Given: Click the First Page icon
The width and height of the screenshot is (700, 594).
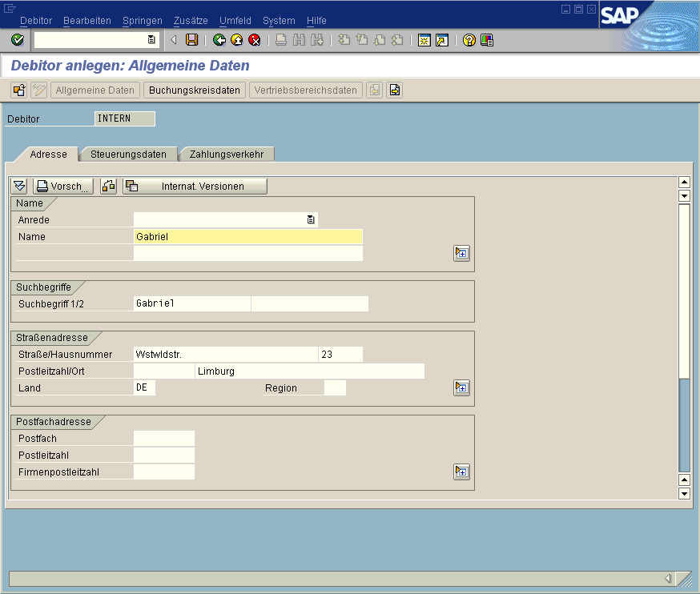Looking at the screenshot, I should [344, 40].
